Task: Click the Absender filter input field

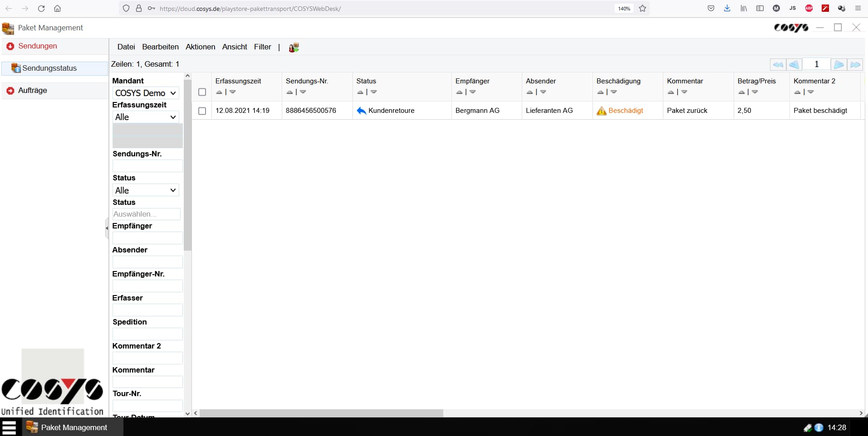Action: 147,262
